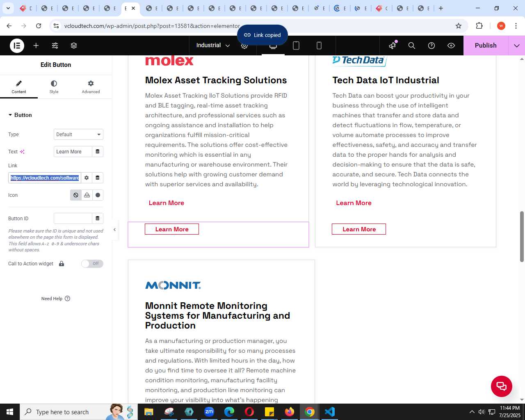Open Visual Studio Code from taskbar
The width and height of the screenshot is (525, 420).
[330, 412]
